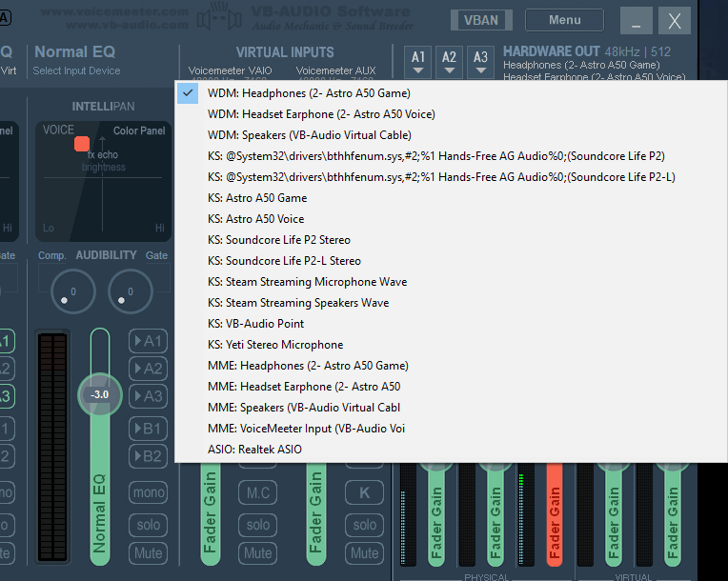The image size is (728, 581).
Task: Click Voicemeeter VAIO Fader Gain slider
Action: point(210,514)
